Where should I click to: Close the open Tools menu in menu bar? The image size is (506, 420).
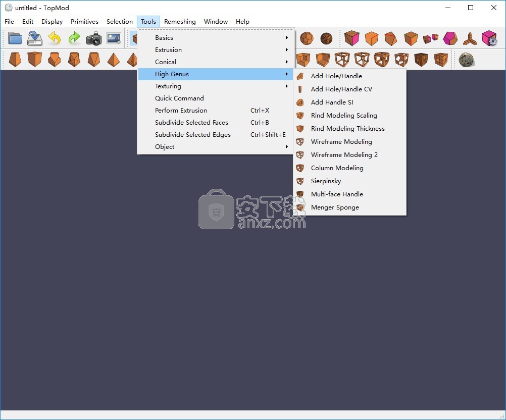click(x=148, y=22)
